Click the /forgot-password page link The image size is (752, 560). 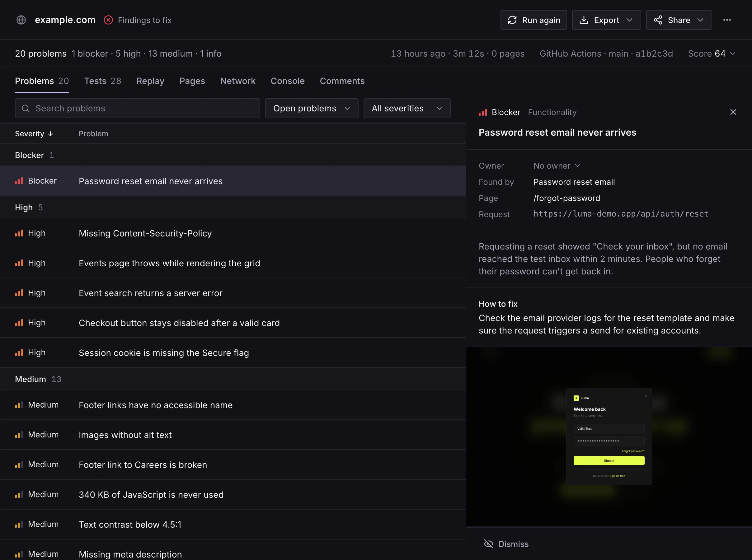coord(566,198)
